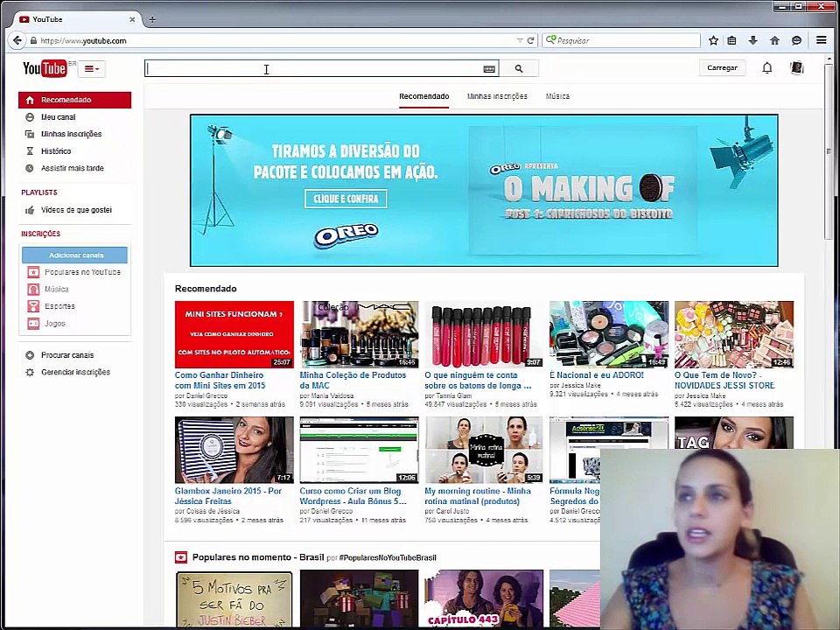Screen dimensions: 840x630
Task: Open the on-screen keyboard icon in search box
Action: [x=488, y=69]
